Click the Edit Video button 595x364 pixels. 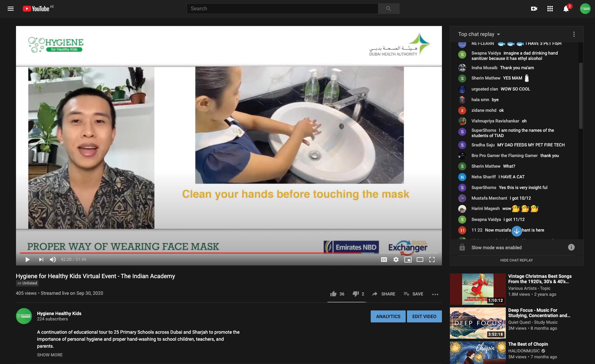[424, 316]
